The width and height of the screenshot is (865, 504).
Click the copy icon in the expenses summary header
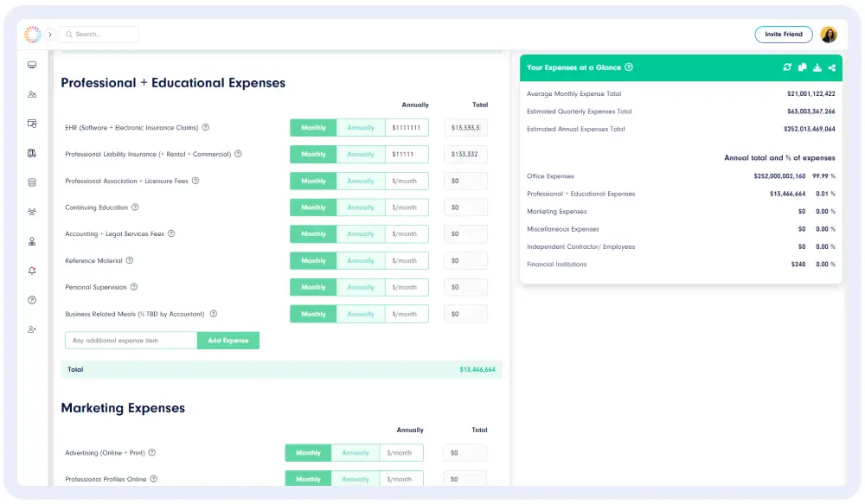click(802, 67)
